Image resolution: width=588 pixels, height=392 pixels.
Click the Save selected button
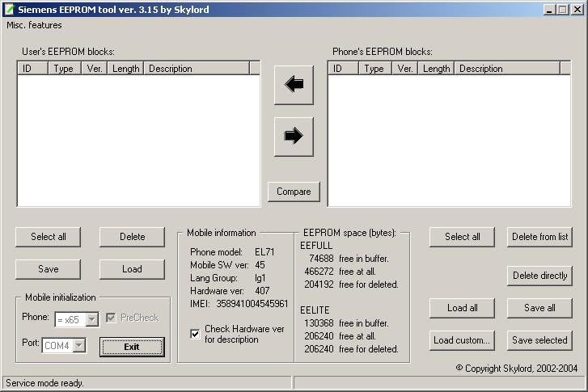point(539,340)
